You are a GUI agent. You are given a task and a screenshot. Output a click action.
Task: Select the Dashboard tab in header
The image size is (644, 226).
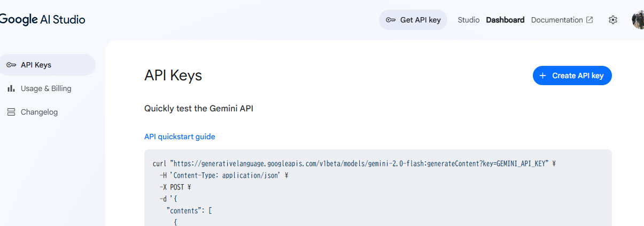tap(505, 20)
